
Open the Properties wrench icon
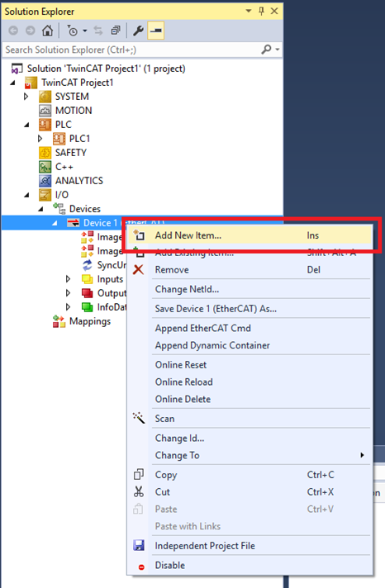(138, 31)
